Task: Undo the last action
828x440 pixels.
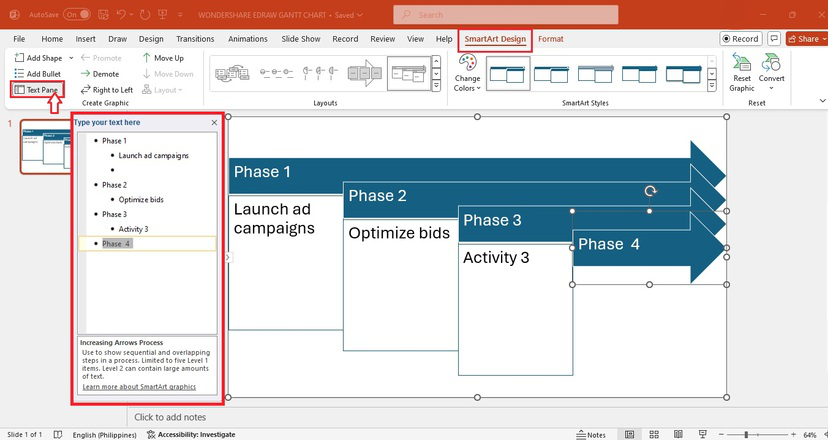Action: coord(121,15)
